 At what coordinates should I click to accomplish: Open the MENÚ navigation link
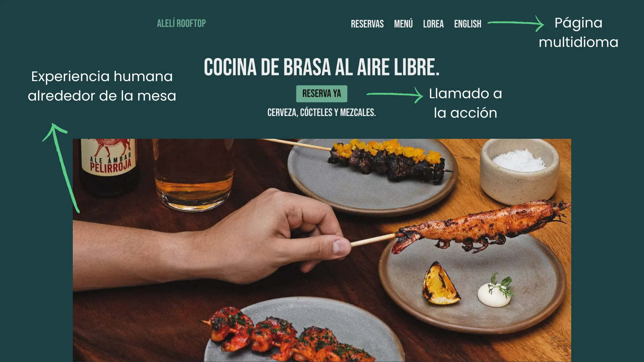[x=404, y=24]
